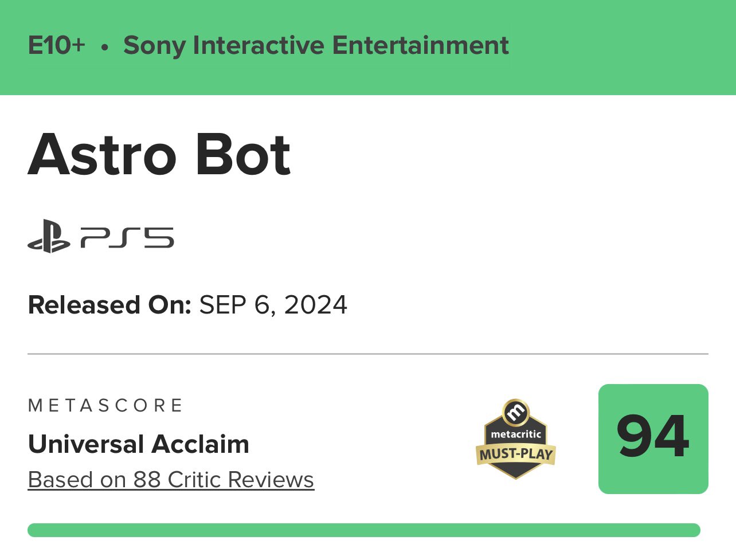Click the Astro Bot game title

point(159,155)
